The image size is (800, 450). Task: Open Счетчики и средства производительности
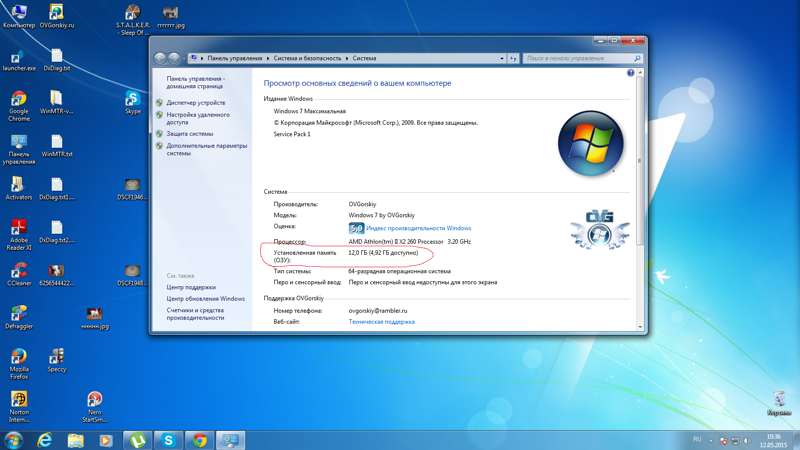[x=195, y=314]
